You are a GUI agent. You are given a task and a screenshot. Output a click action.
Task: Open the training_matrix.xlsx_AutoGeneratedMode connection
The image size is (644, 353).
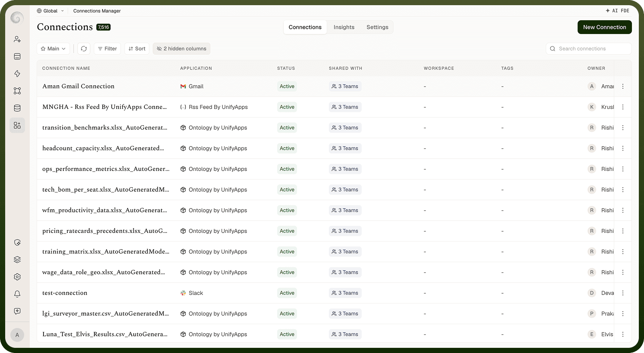tap(106, 252)
